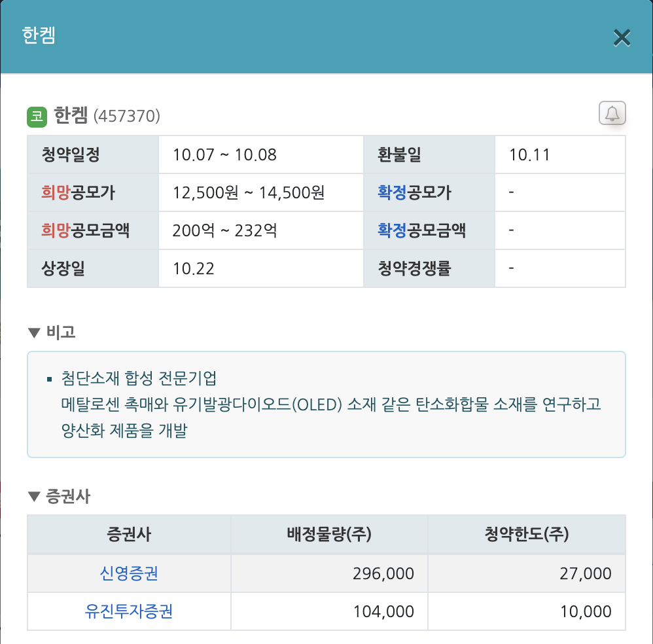Click the allocation value 104,000
The image size is (653, 644).
tap(383, 611)
